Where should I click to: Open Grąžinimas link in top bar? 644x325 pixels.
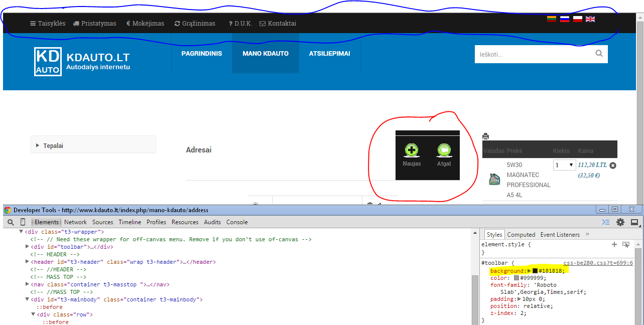195,23
